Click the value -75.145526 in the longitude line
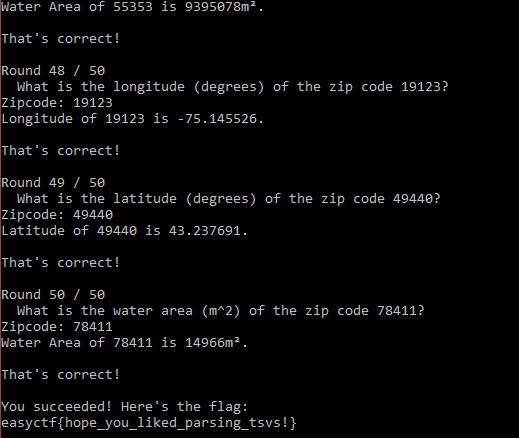 tap(217, 119)
